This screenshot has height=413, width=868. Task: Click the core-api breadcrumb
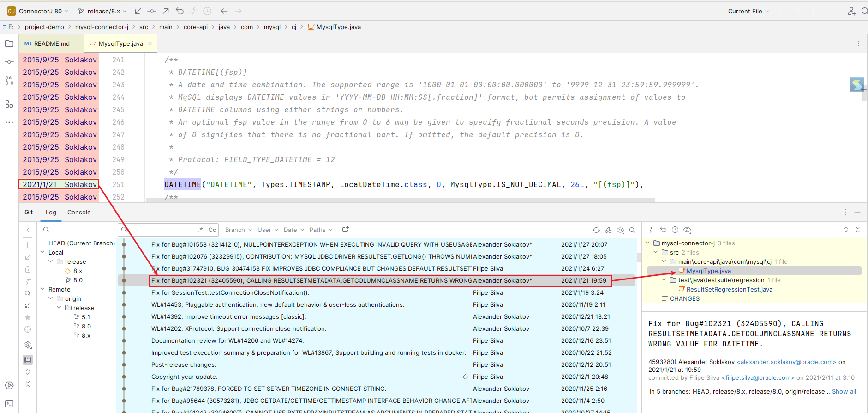point(196,27)
